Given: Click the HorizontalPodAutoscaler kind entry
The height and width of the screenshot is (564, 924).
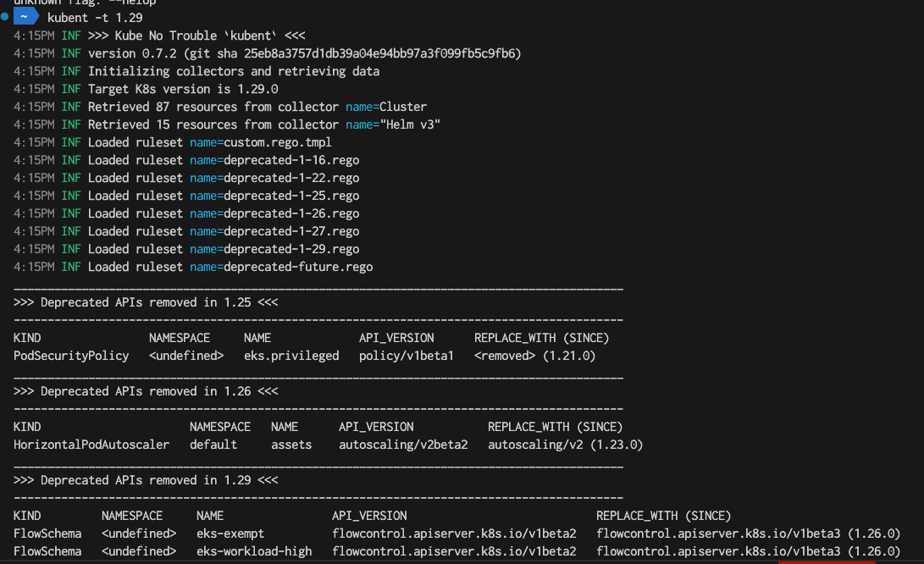Looking at the screenshot, I should [x=91, y=445].
